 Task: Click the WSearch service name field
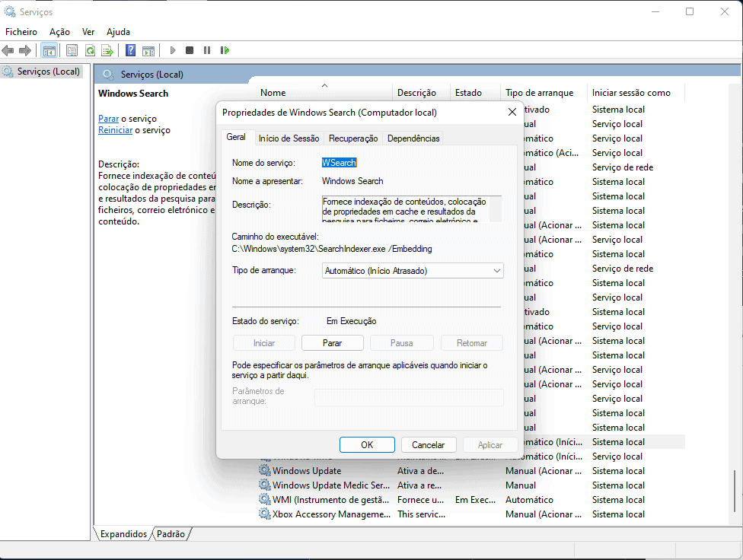click(340, 163)
